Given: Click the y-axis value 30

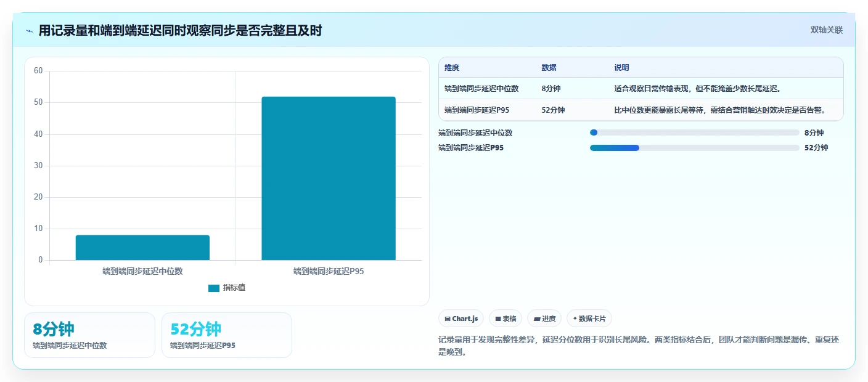Looking at the screenshot, I should [x=38, y=166].
